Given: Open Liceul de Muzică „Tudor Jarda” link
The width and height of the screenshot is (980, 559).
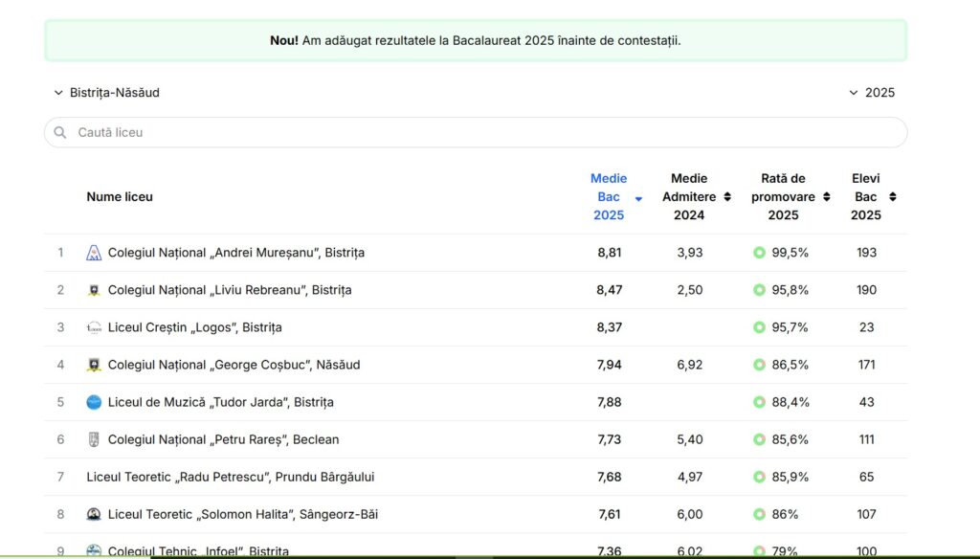Looking at the screenshot, I should click(220, 402).
